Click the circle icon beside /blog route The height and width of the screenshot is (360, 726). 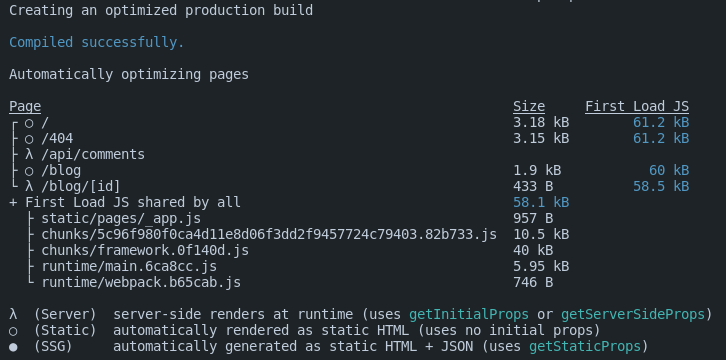[x=29, y=171]
